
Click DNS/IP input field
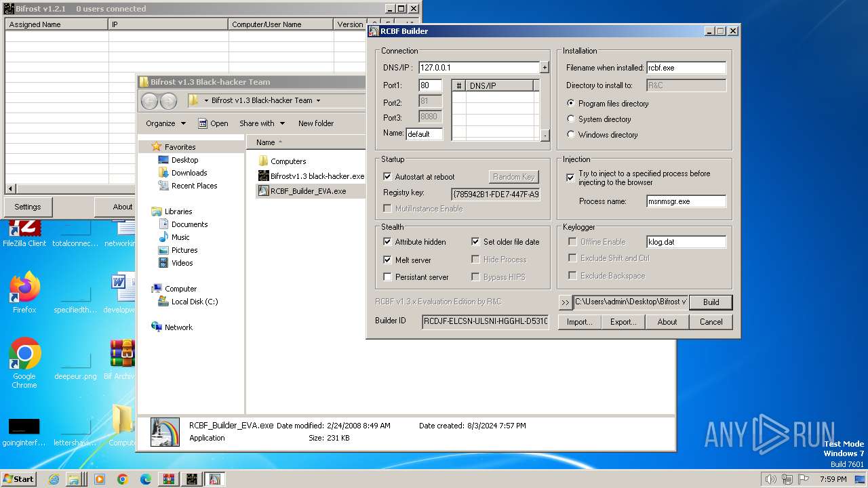pyautogui.click(x=479, y=68)
